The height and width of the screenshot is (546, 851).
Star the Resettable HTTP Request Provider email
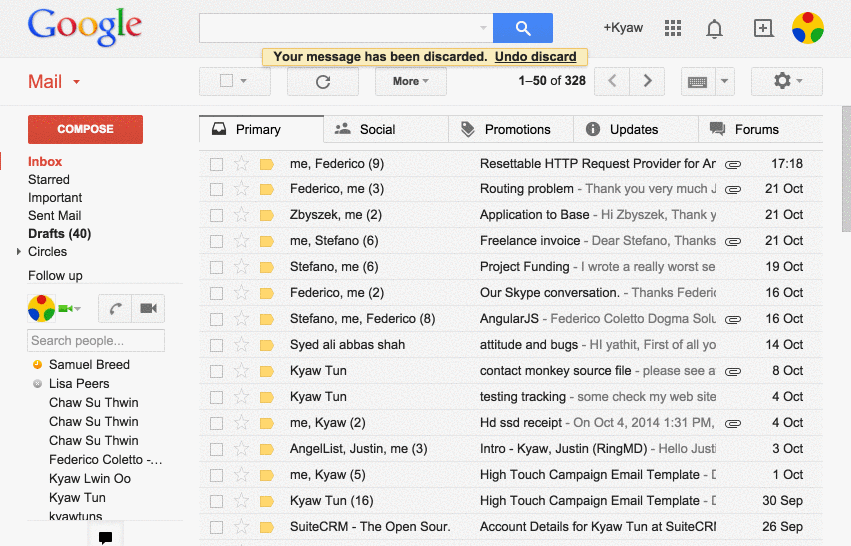coord(241,163)
